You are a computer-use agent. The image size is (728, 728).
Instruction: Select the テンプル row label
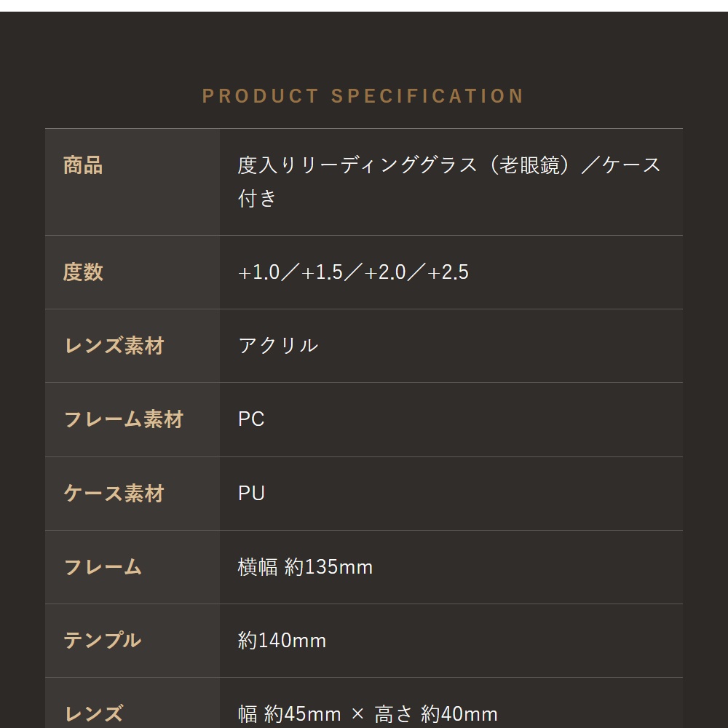pos(103,640)
